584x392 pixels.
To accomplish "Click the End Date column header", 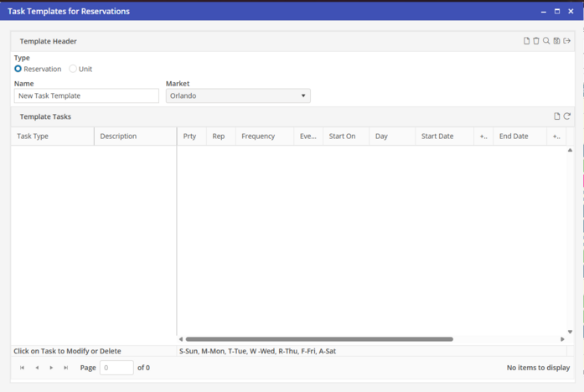I will (514, 136).
